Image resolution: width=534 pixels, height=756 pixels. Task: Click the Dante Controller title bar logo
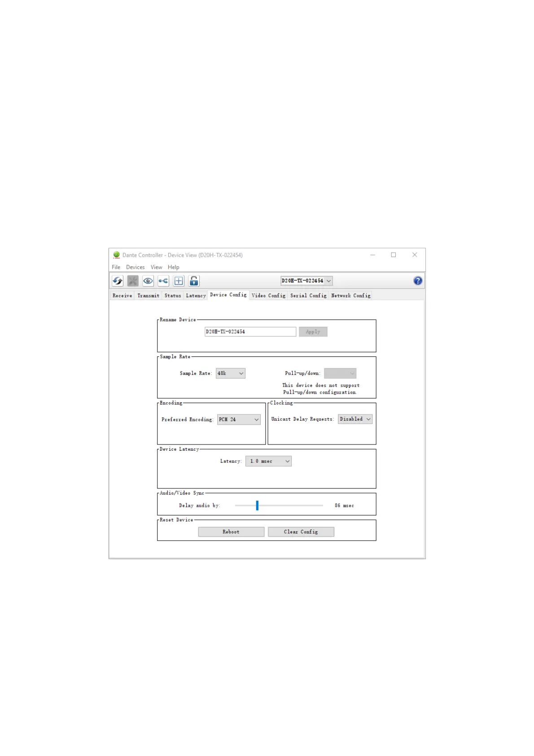click(x=117, y=255)
